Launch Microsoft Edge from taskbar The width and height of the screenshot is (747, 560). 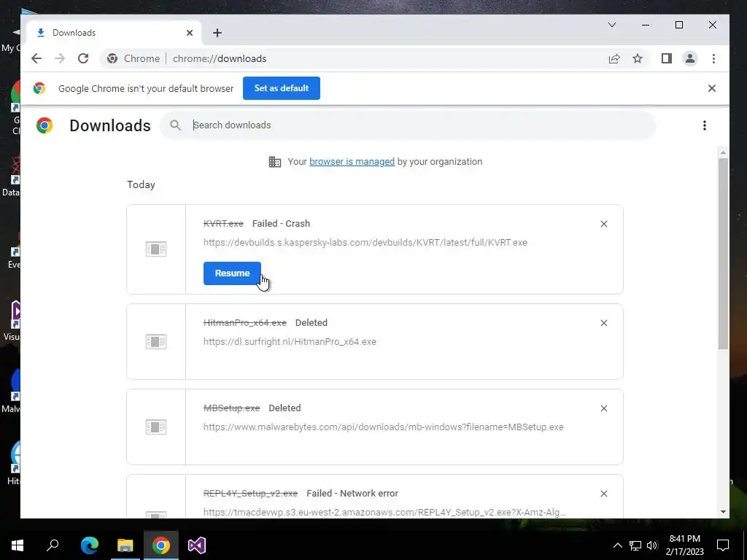point(89,545)
